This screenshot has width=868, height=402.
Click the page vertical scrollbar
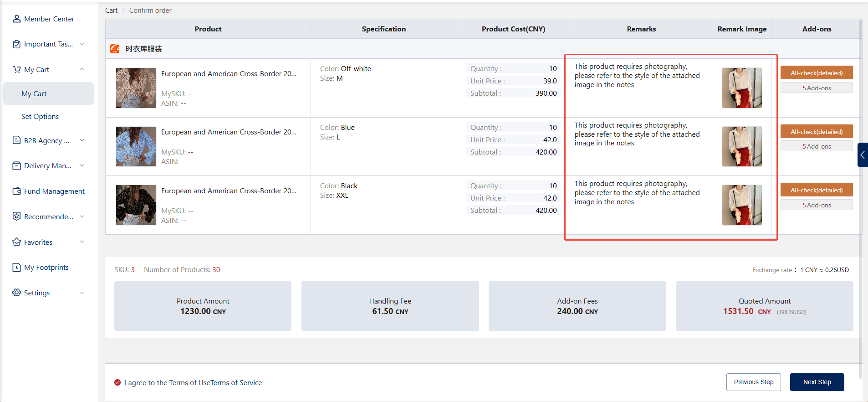[x=860, y=199]
